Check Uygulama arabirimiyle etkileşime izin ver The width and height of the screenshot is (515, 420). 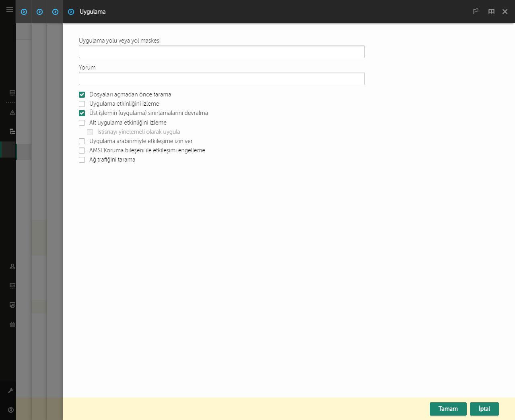click(x=82, y=141)
